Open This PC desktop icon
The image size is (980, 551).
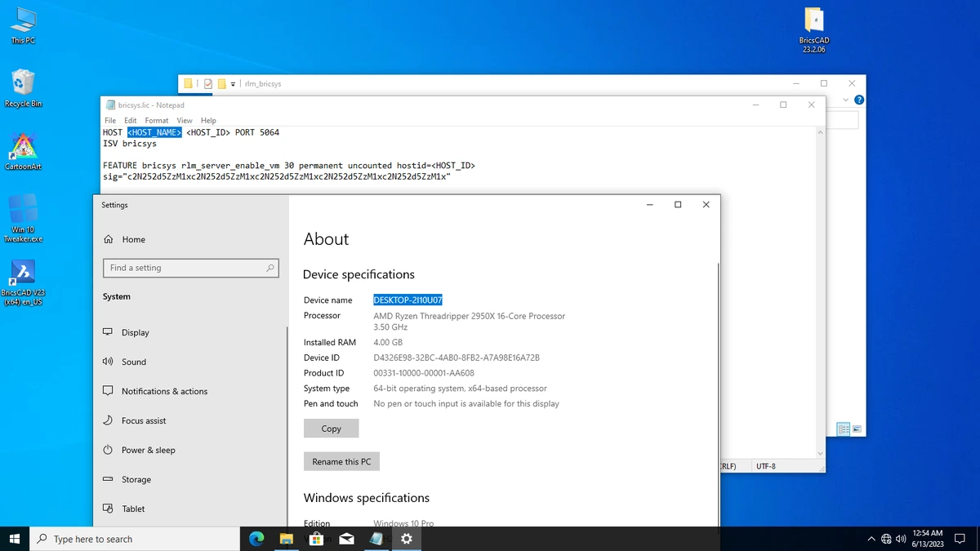pyautogui.click(x=23, y=24)
